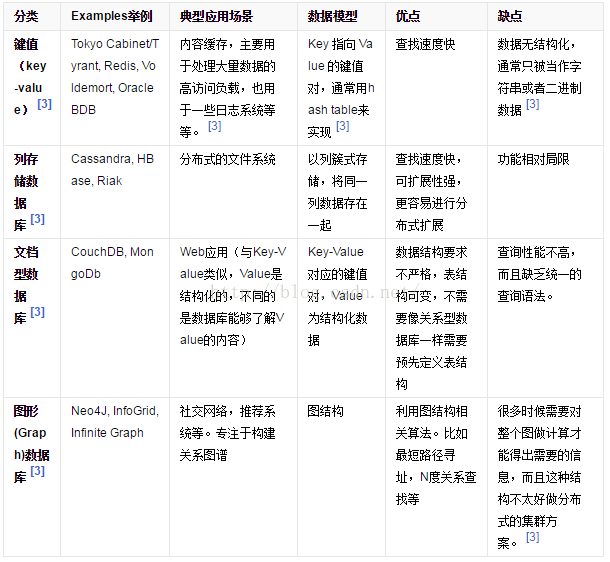Click the Neo4J, InfoGrid, Infinite Graph cell
The height and width of the screenshot is (562, 610).
point(115,477)
